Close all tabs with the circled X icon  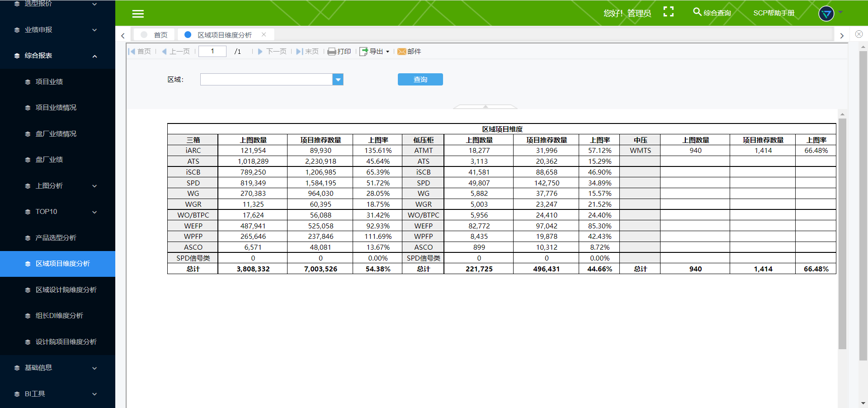click(859, 34)
